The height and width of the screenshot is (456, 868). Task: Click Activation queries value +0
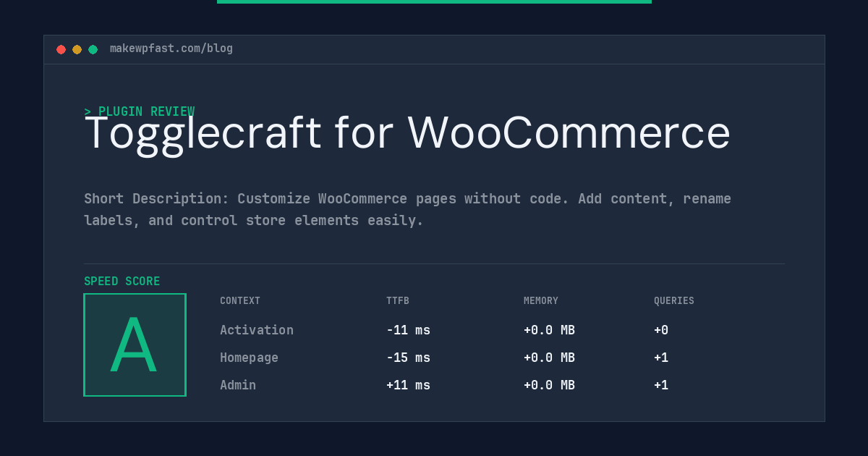pos(661,330)
